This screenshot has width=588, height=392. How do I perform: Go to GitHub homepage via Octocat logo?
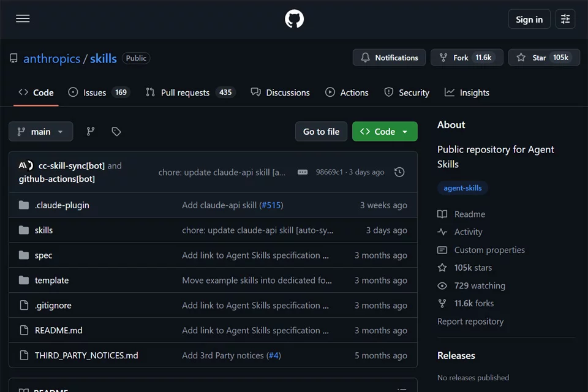tap(294, 19)
